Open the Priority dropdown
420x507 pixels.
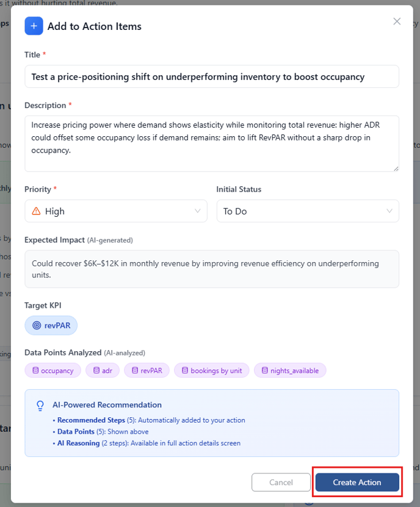116,211
